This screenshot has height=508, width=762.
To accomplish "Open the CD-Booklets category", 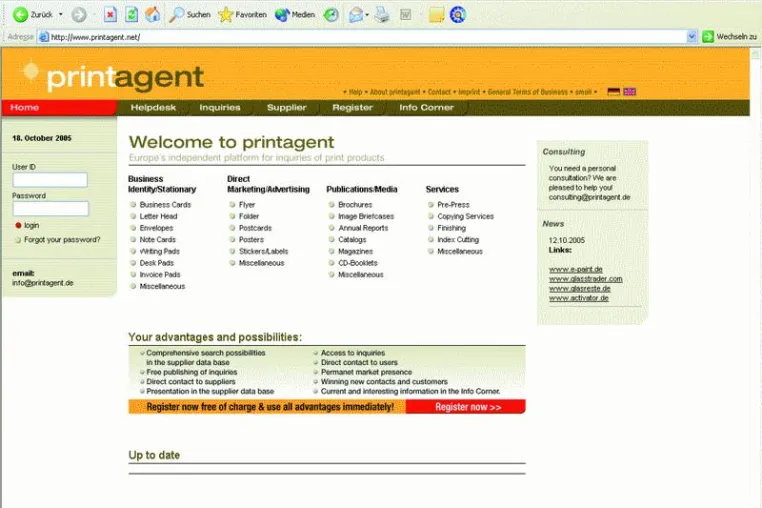I will [x=358, y=263].
